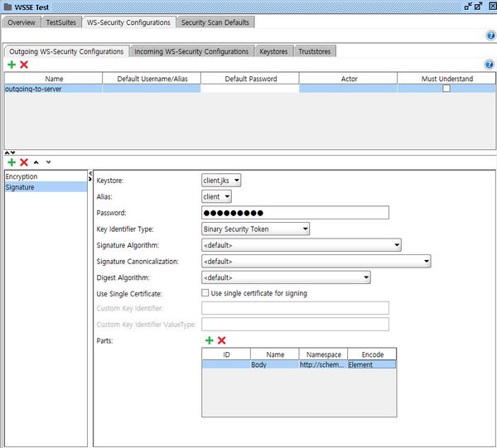Open help for outgoing configurations table

point(489,65)
